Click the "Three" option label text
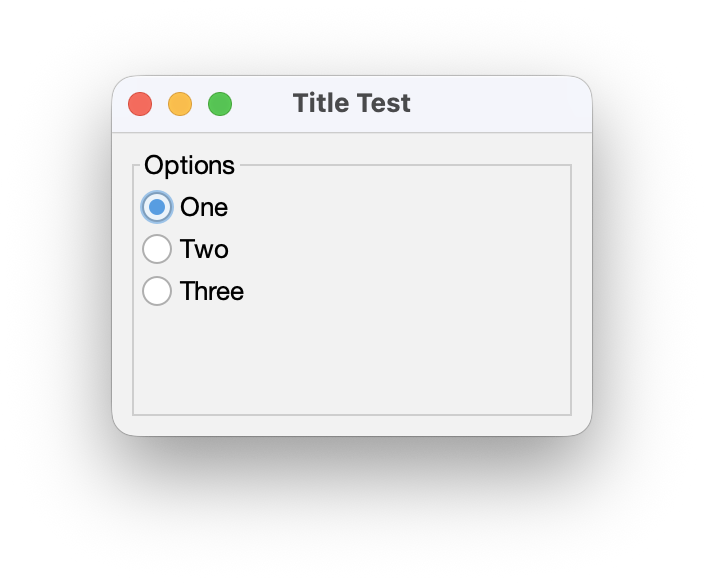 point(212,291)
